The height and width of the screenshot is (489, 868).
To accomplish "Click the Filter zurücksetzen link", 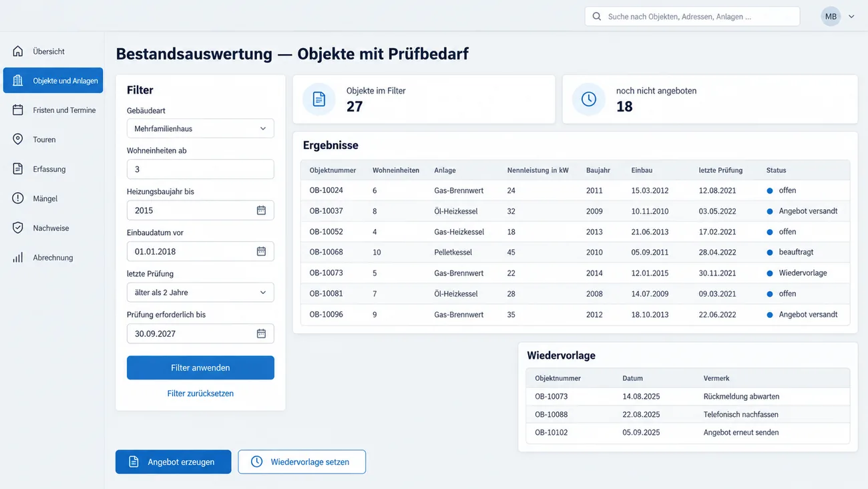I will coord(200,393).
